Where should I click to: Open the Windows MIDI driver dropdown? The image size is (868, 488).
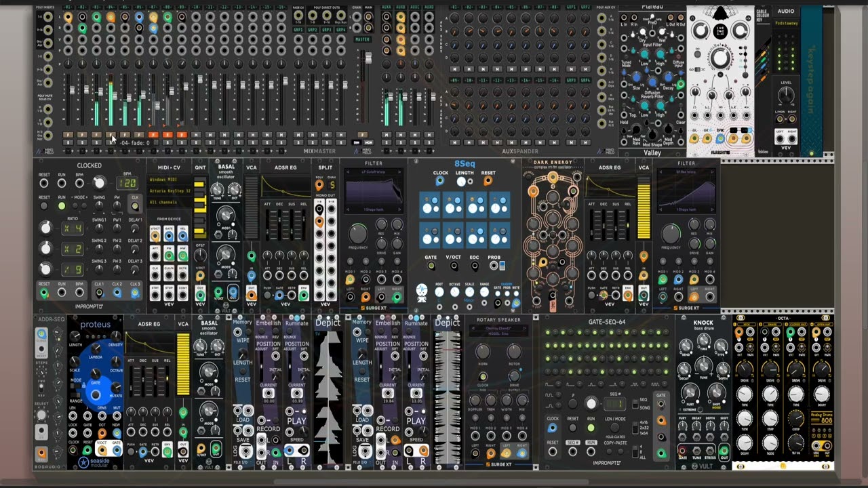click(x=169, y=180)
